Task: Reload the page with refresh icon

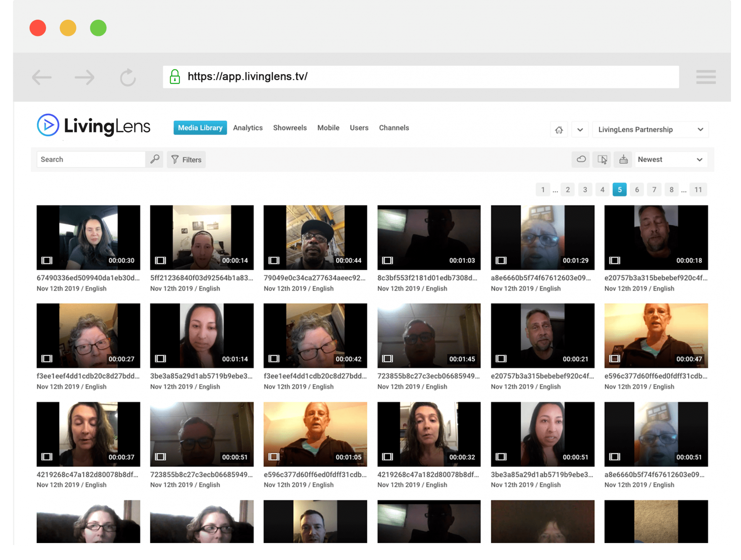Action: [128, 77]
